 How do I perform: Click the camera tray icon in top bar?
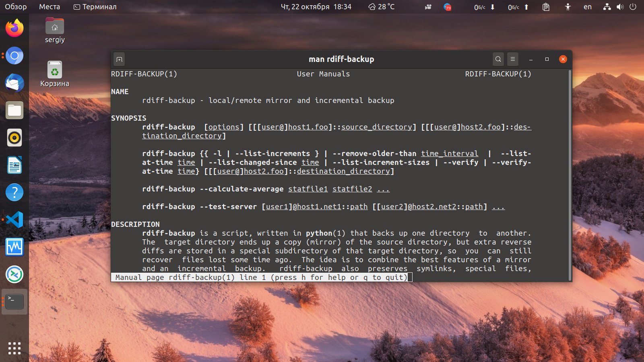[x=428, y=7]
